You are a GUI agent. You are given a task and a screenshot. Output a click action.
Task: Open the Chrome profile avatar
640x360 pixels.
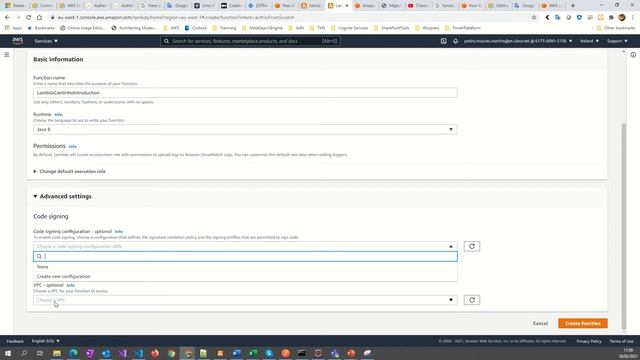pyautogui.click(x=622, y=18)
